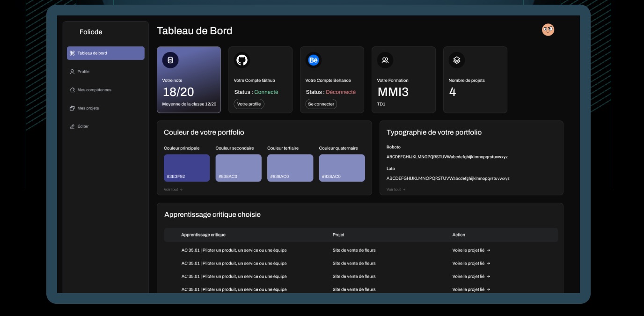Image resolution: width=644 pixels, height=316 pixels.
Task: Click the people icon on Votre Formation card
Action: pyautogui.click(x=385, y=60)
